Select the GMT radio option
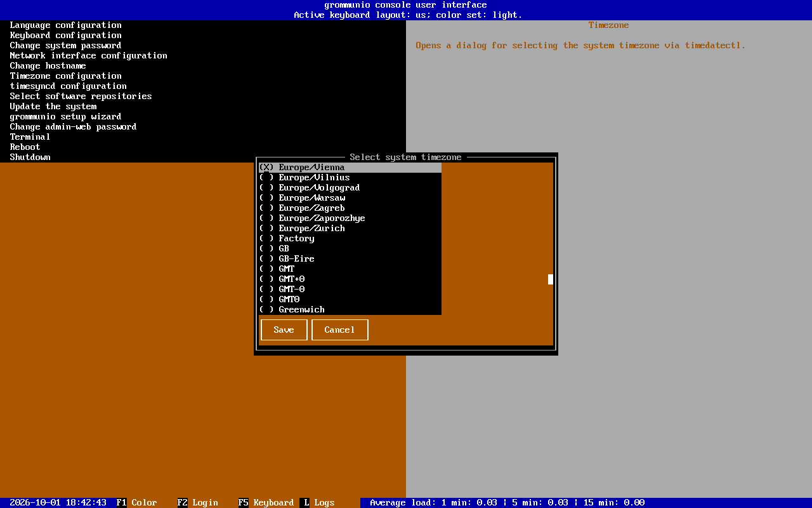This screenshot has width=812, height=508. 350,269
